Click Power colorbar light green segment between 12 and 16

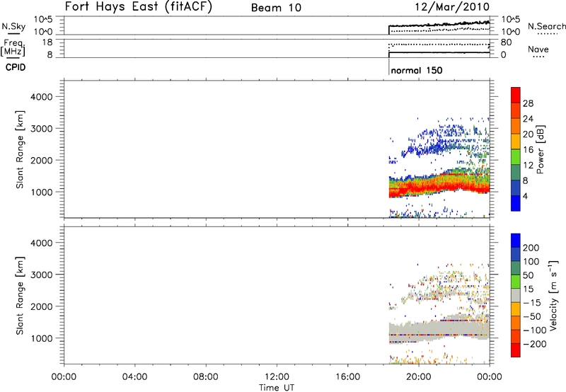516,157
